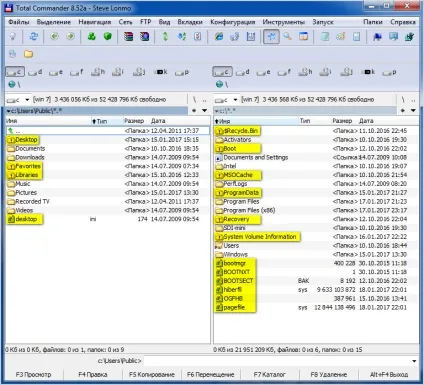
Task: Click the blue grid calendar toolbar icon
Action: [251, 36]
